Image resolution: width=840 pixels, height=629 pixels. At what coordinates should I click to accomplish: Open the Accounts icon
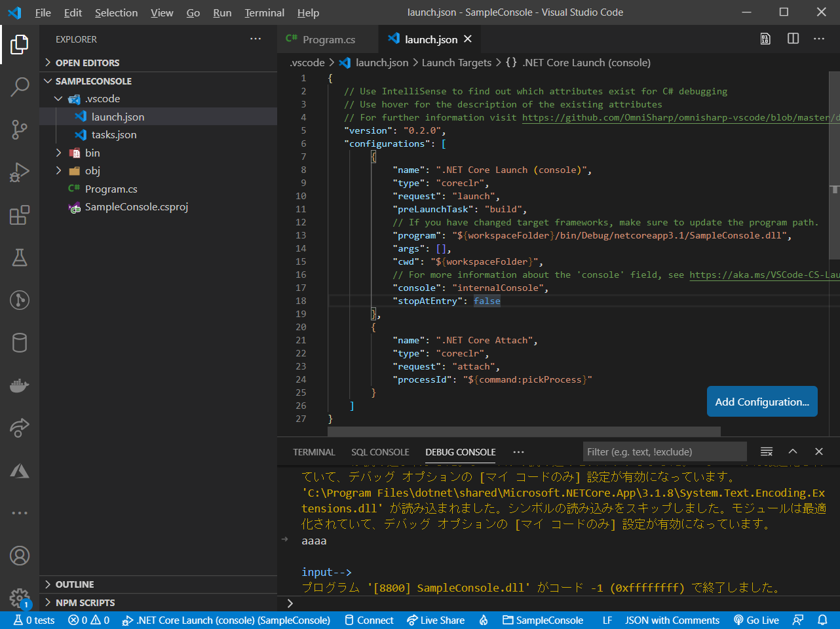20,556
